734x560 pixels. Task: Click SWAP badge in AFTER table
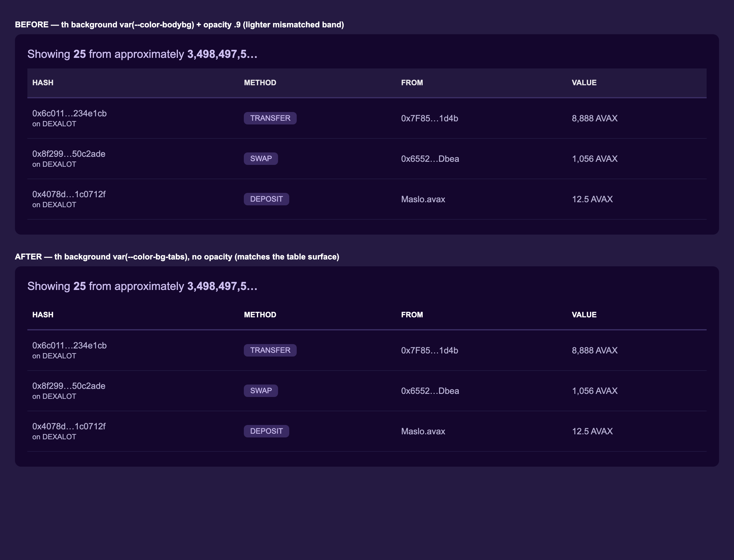click(261, 390)
